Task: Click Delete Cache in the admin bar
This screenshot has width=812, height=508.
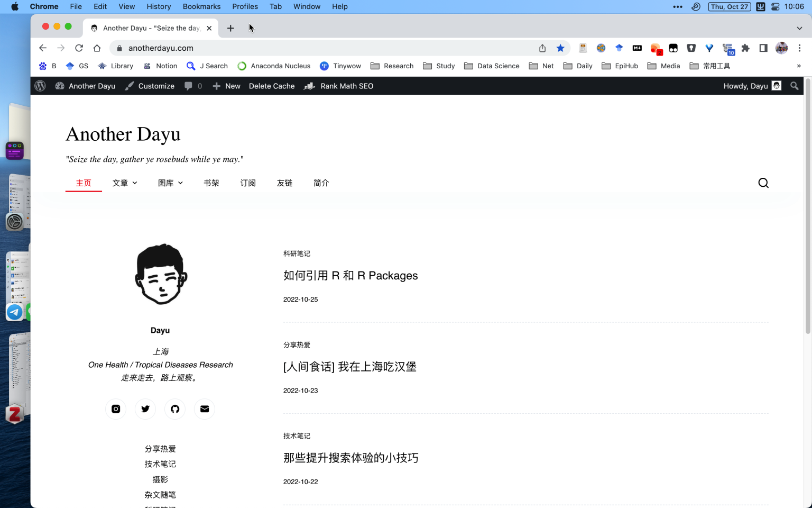Action: pos(272,86)
